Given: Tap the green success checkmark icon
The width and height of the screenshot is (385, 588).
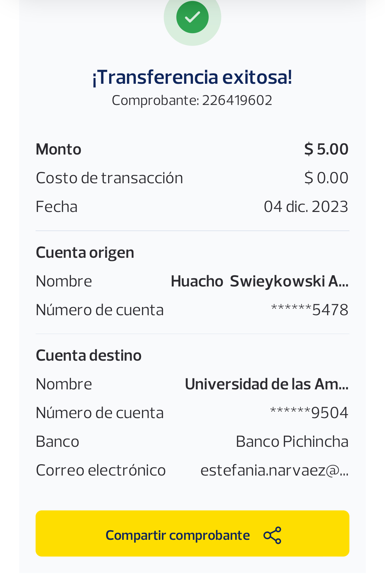Looking at the screenshot, I should click(192, 17).
